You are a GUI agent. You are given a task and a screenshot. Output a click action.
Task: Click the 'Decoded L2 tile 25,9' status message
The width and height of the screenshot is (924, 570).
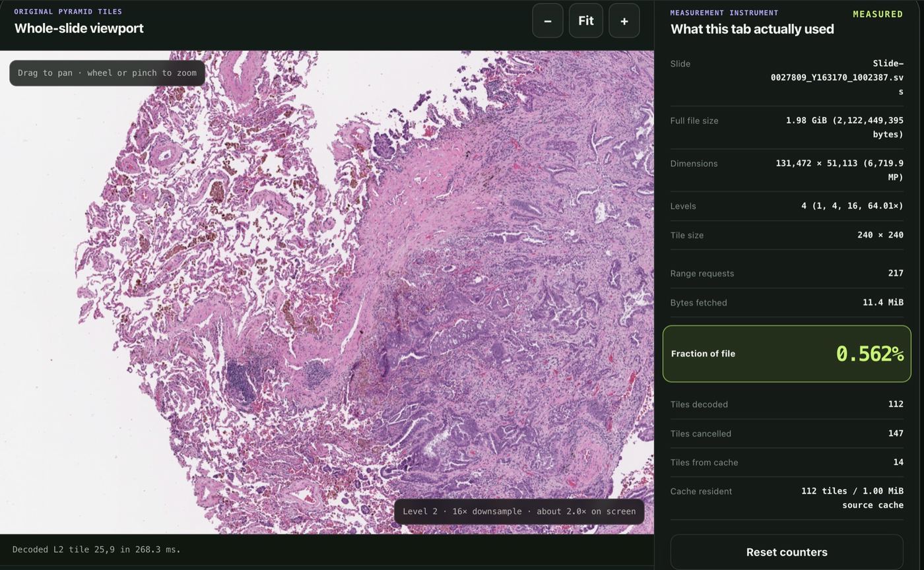pos(96,550)
